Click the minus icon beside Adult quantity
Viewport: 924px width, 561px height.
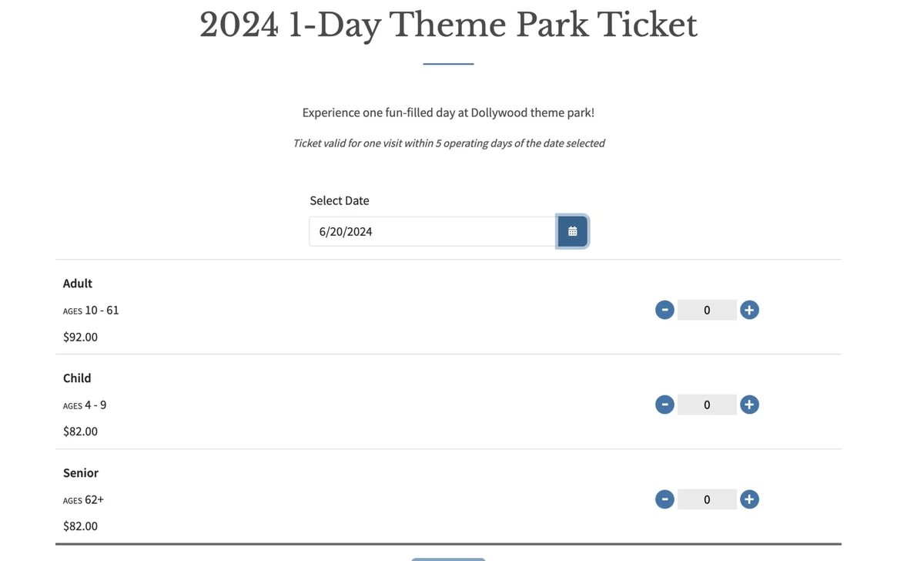click(665, 309)
